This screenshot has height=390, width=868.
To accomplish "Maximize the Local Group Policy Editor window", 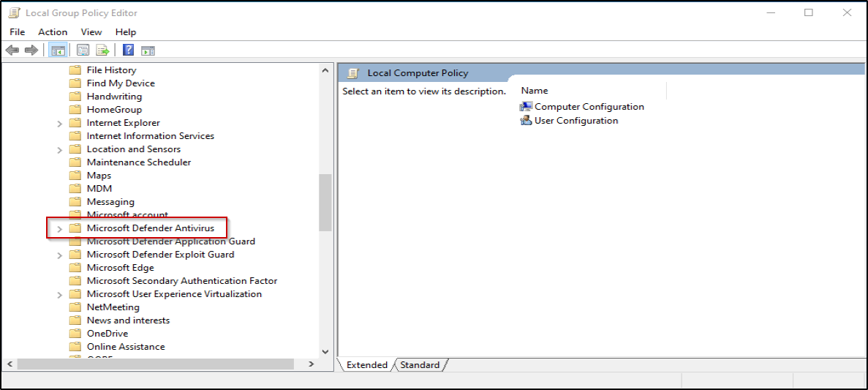I will pyautogui.click(x=809, y=12).
